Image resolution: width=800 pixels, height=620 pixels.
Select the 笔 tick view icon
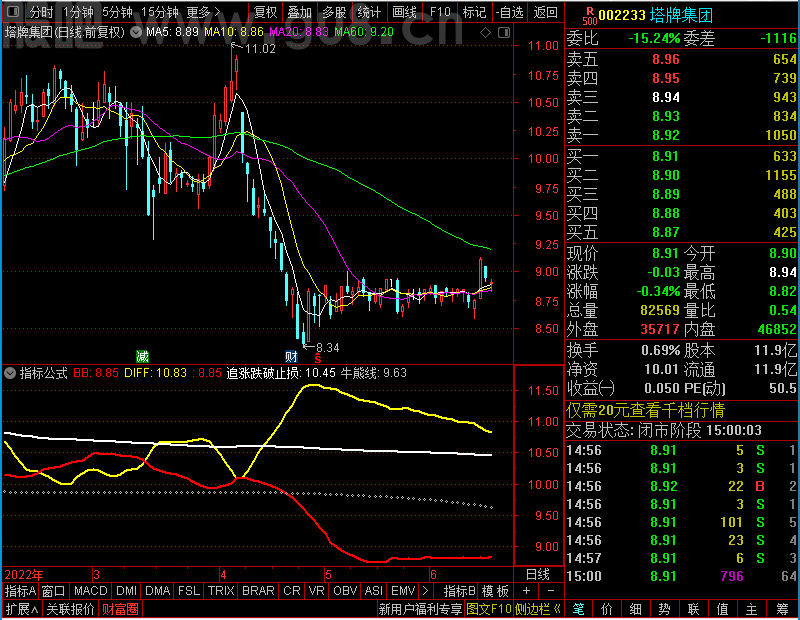578,609
